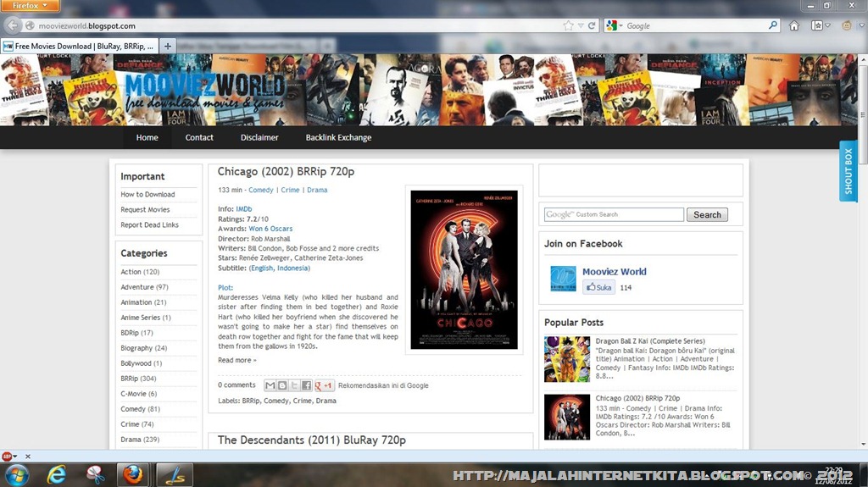
Task: Open the Animation (21) category
Action: (x=143, y=302)
